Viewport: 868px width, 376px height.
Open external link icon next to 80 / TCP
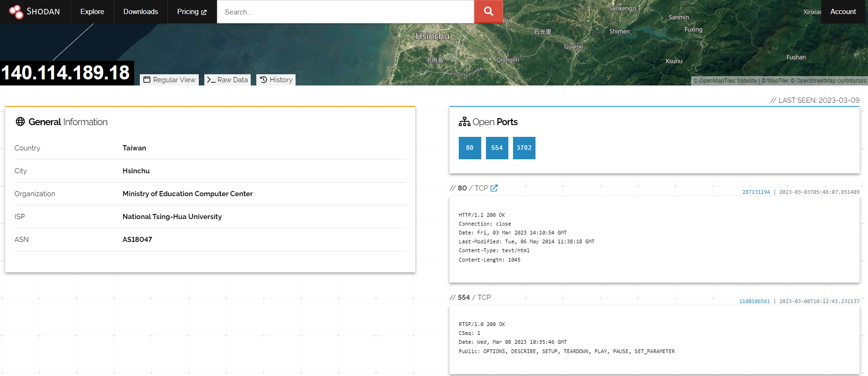[494, 188]
